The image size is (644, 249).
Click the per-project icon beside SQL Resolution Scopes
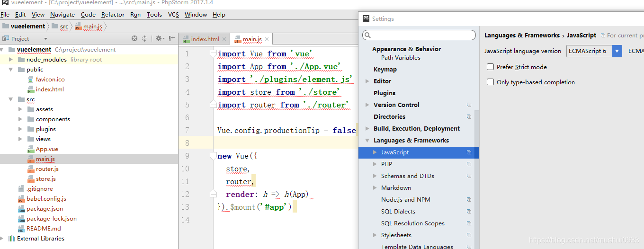469,223
